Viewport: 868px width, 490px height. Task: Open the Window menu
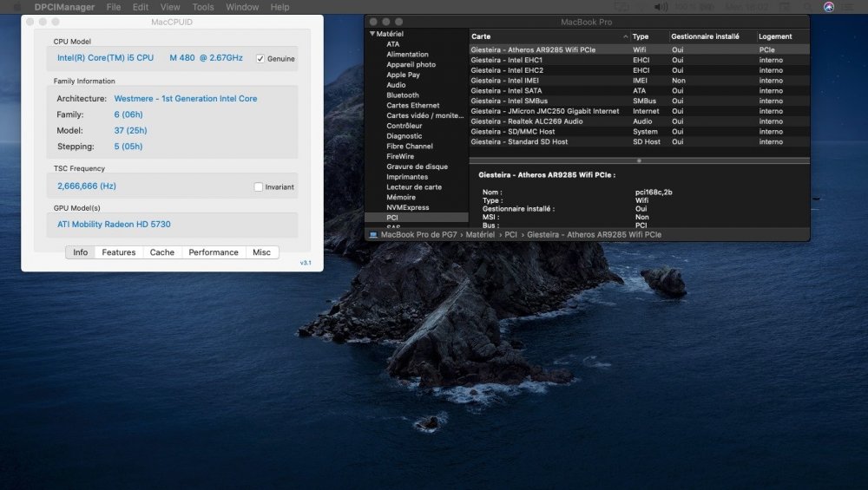[x=242, y=7]
